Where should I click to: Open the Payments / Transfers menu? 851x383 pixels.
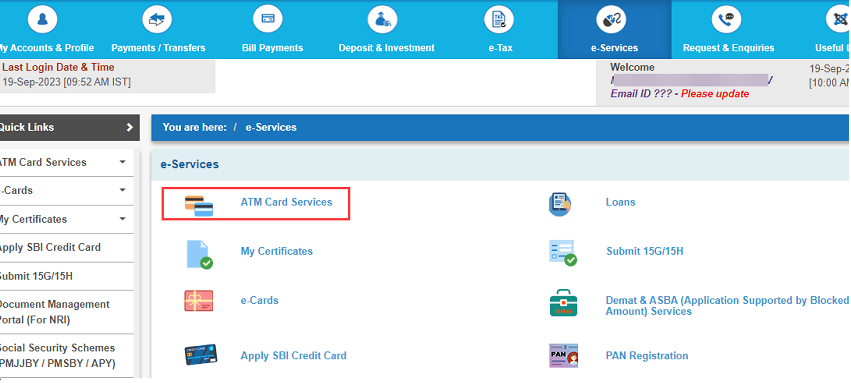tap(158, 48)
